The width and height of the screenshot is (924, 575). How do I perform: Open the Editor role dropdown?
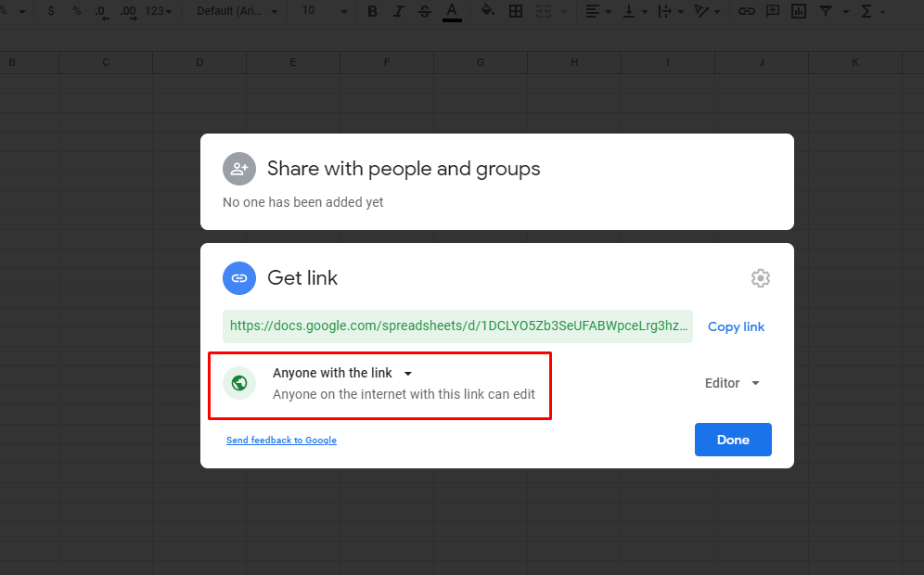coord(732,383)
